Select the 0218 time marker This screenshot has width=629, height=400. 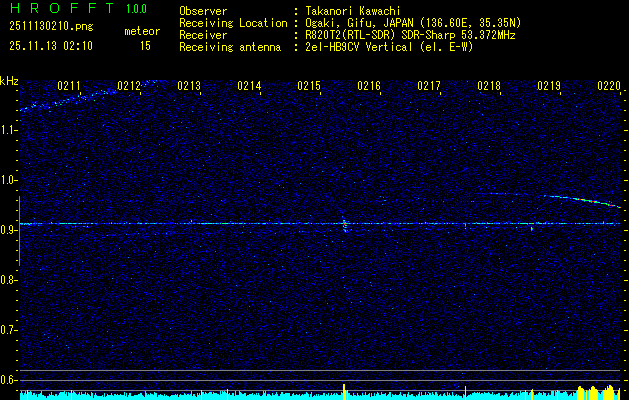tap(489, 87)
